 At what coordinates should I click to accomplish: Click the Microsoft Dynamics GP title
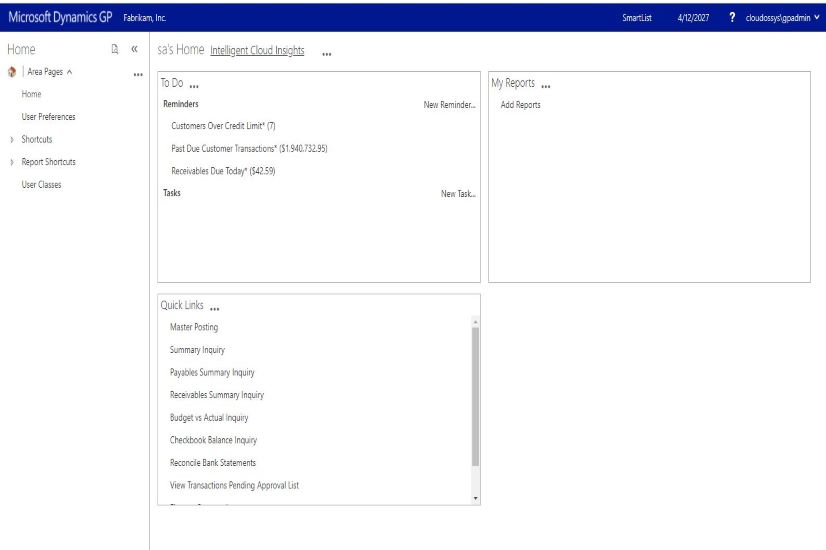pos(60,17)
